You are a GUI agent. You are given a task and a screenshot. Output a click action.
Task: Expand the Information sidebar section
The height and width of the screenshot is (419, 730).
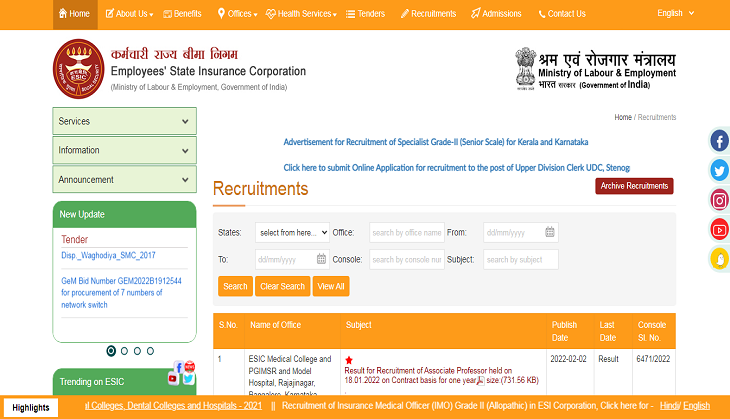(x=124, y=150)
